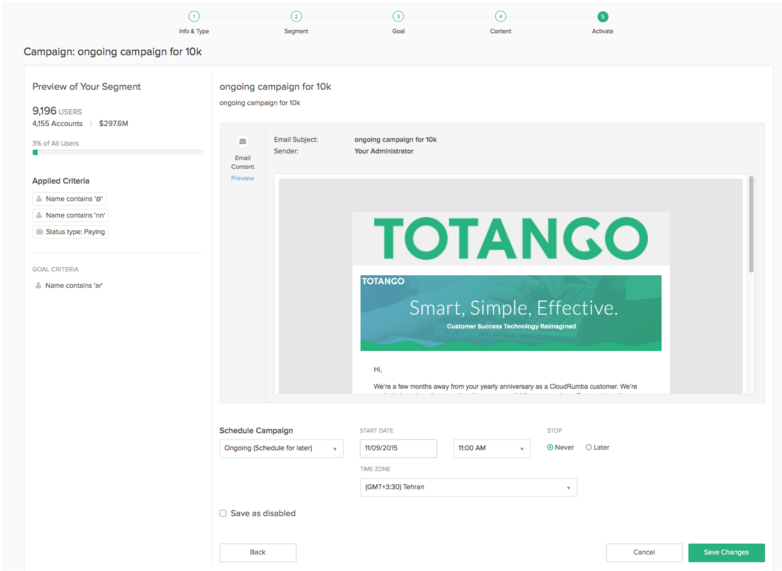Viewport: 782px width, 571px height.
Task: Click the email preview scrollbar
Action: pos(751,224)
